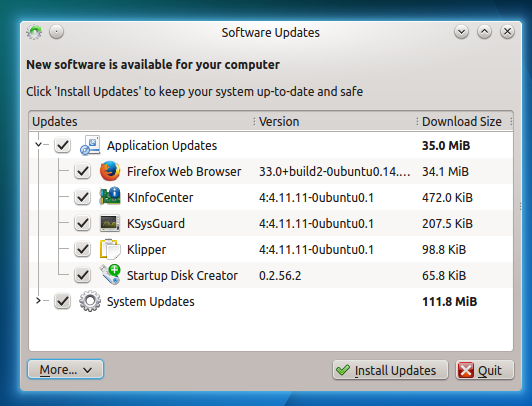The width and height of the screenshot is (532, 406).
Task: Open the More... dropdown button
Action: pyautogui.click(x=65, y=369)
